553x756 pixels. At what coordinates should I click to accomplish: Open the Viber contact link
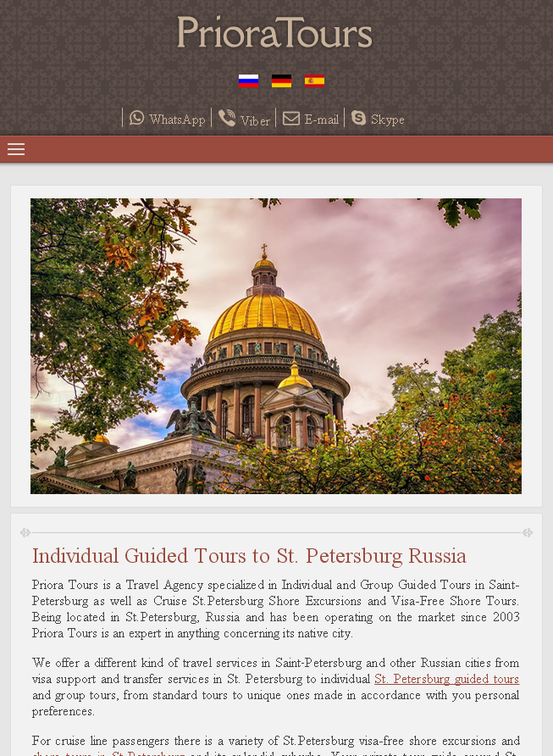255,121
